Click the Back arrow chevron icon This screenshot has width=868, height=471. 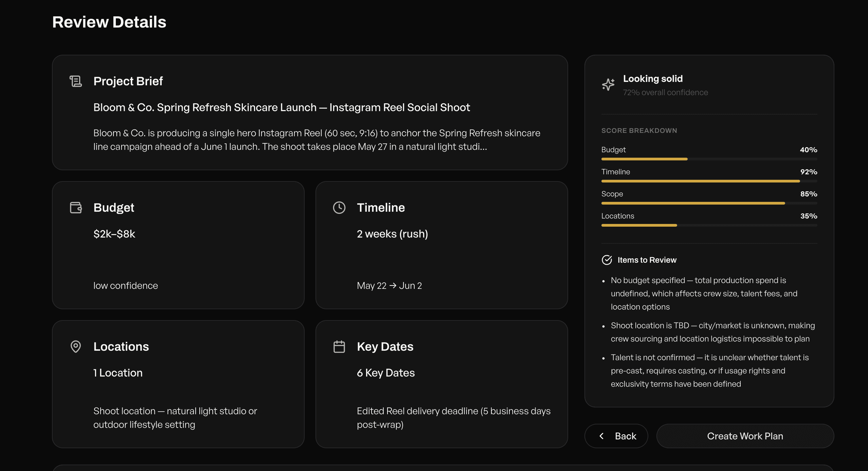[601, 436]
